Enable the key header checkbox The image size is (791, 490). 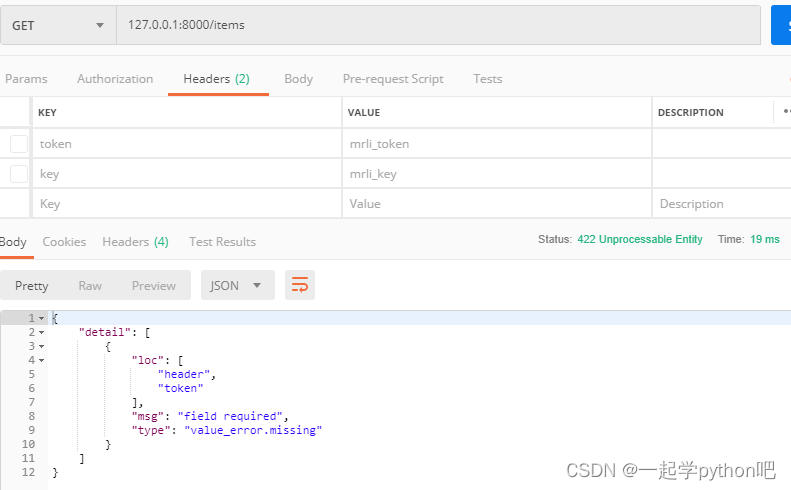19,174
